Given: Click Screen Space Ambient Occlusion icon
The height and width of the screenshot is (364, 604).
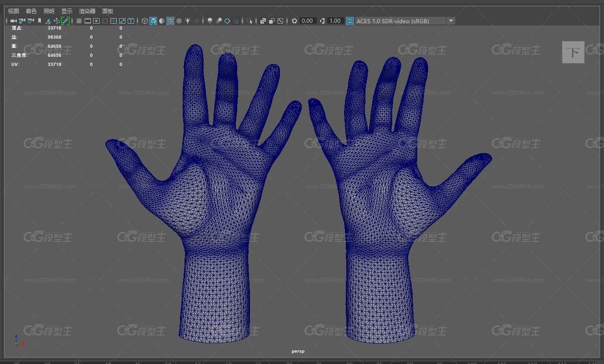Looking at the screenshot, I should (210, 21).
